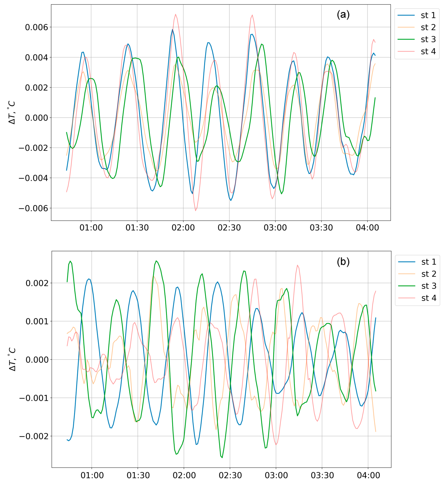
Task: Click the st 3 legend entry in plot (b)
Action: pos(429,286)
